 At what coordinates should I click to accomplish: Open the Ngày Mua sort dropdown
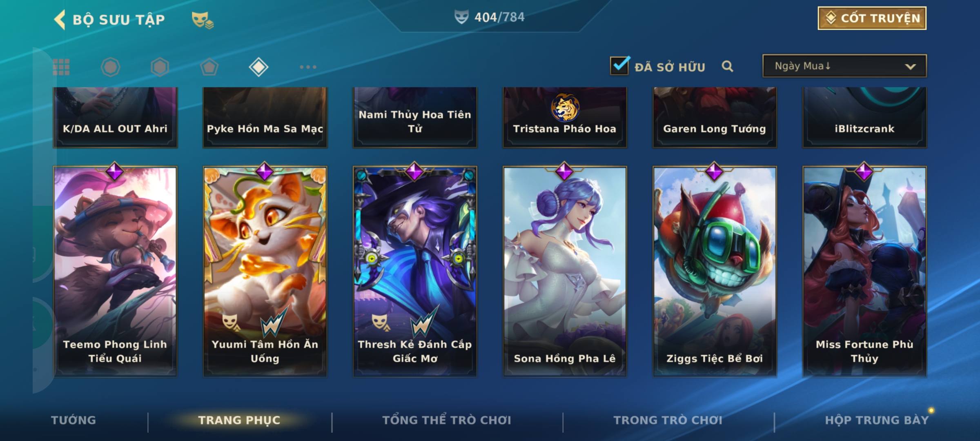(844, 66)
